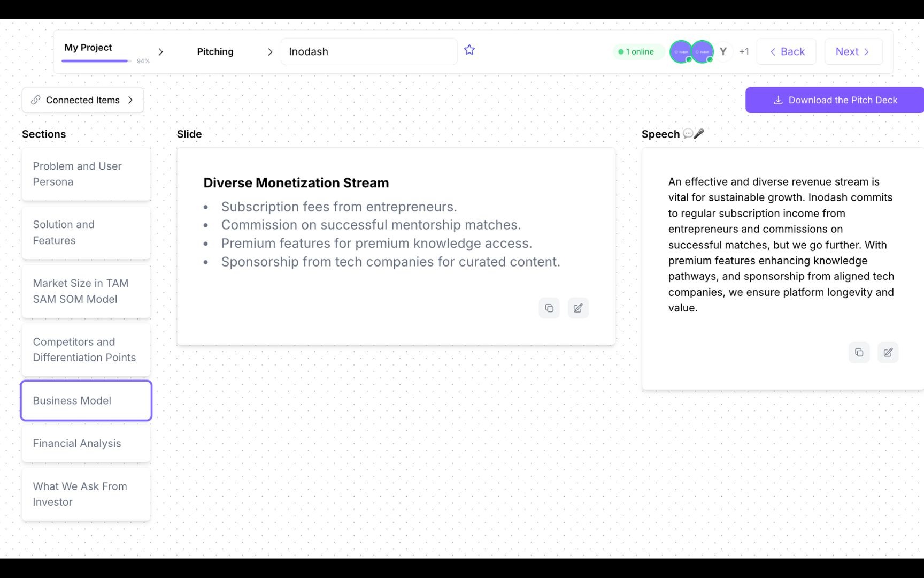924x578 pixels.
Task: Click the link icon beside Connected Items
Action: coord(35,100)
